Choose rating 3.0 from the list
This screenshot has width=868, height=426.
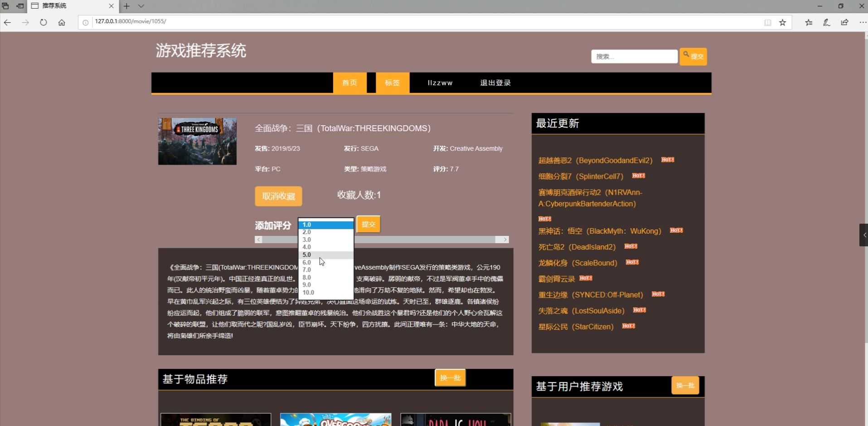coord(326,240)
